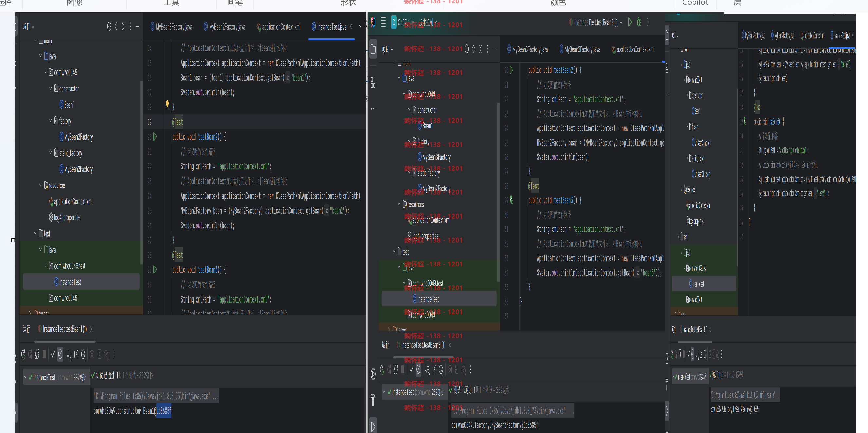This screenshot has width=868, height=433.
Task: Click Rerun test icon in the middle Run panel
Action: [382, 370]
